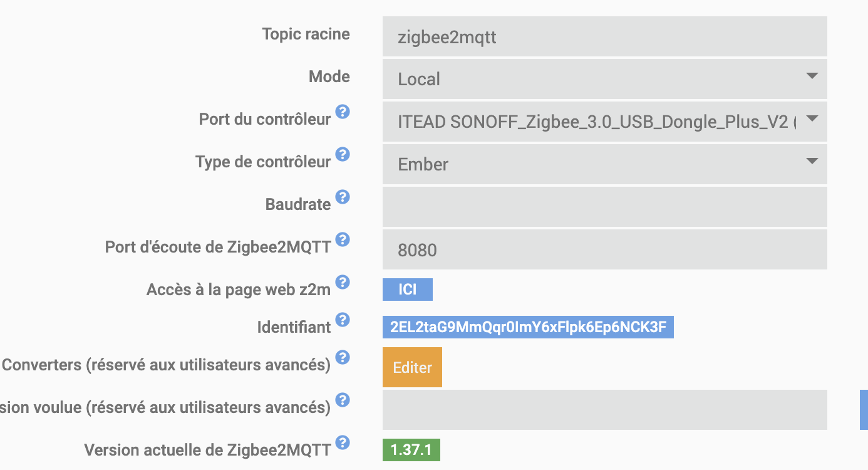Click help icon next to Port du contrôleur
The width and height of the screenshot is (868, 470).
(x=342, y=112)
